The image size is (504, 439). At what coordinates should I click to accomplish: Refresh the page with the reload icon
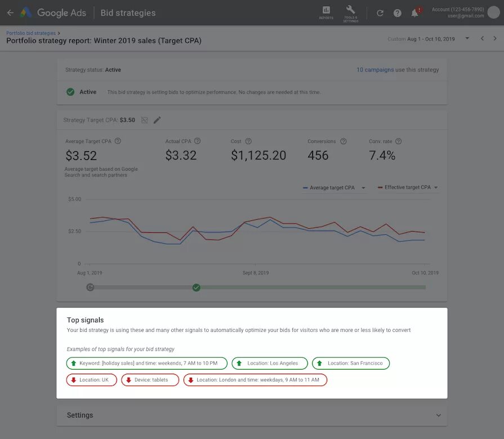click(x=380, y=12)
